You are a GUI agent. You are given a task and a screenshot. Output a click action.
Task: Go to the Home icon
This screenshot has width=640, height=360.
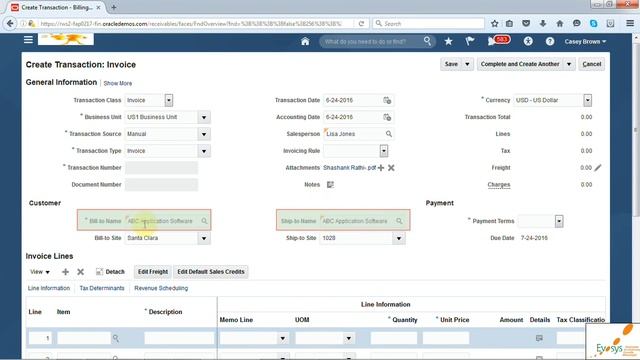[x=305, y=41]
